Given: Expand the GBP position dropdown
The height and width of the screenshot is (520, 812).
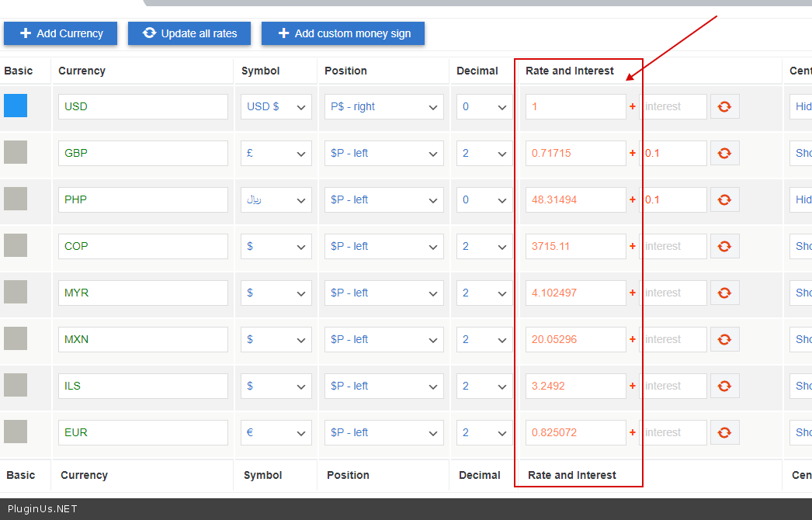Looking at the screenshot, I should click(x=384, y=153).
